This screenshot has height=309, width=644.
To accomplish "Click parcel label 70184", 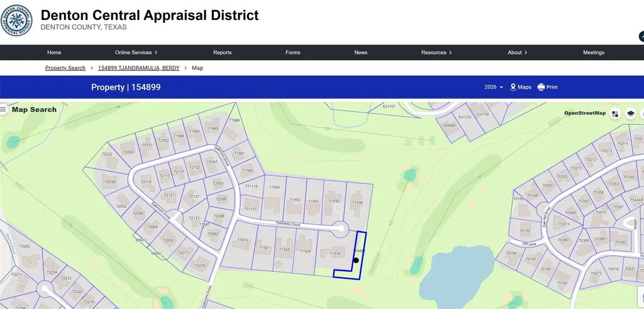I will pos(562,283).
